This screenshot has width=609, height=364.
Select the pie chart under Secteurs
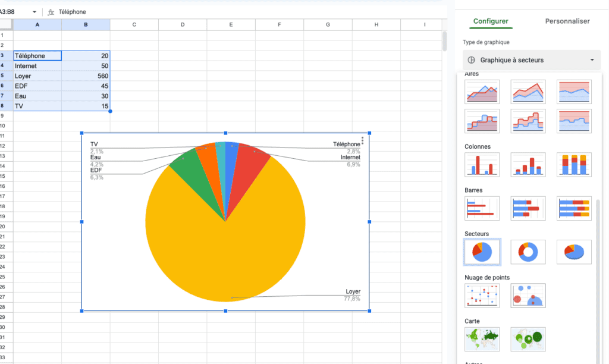pos(482,252)
